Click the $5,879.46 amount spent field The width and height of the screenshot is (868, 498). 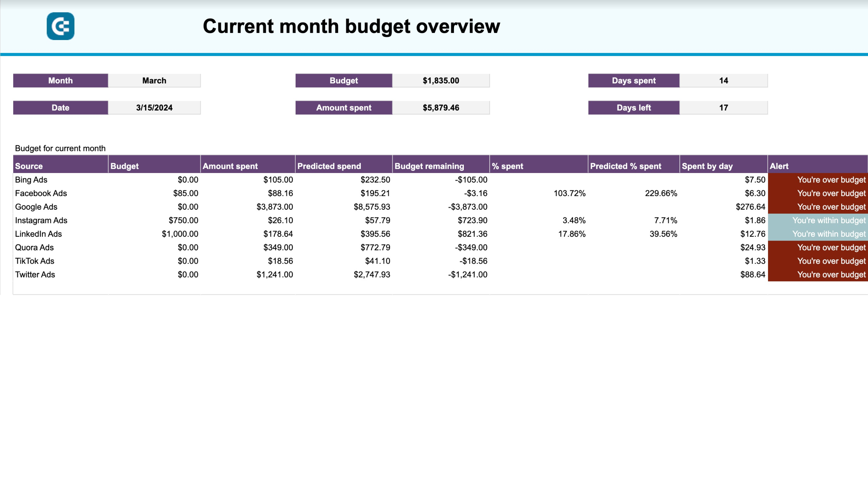441,107
